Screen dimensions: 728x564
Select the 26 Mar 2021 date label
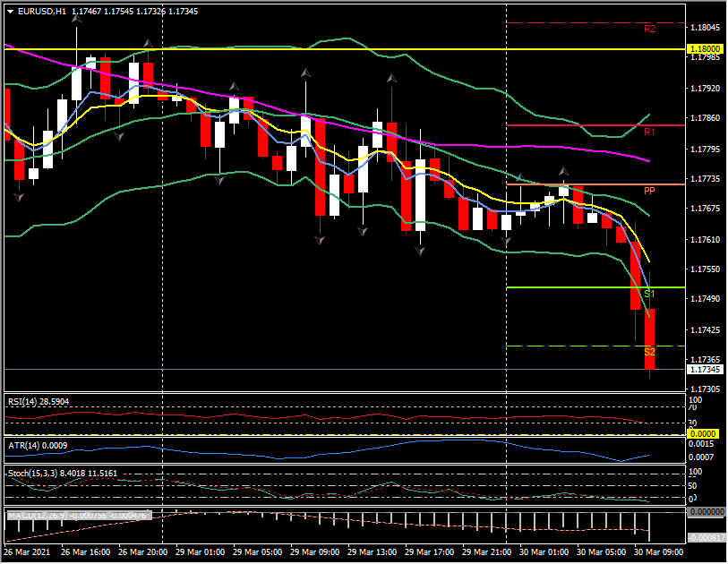[x=29, y=553]
